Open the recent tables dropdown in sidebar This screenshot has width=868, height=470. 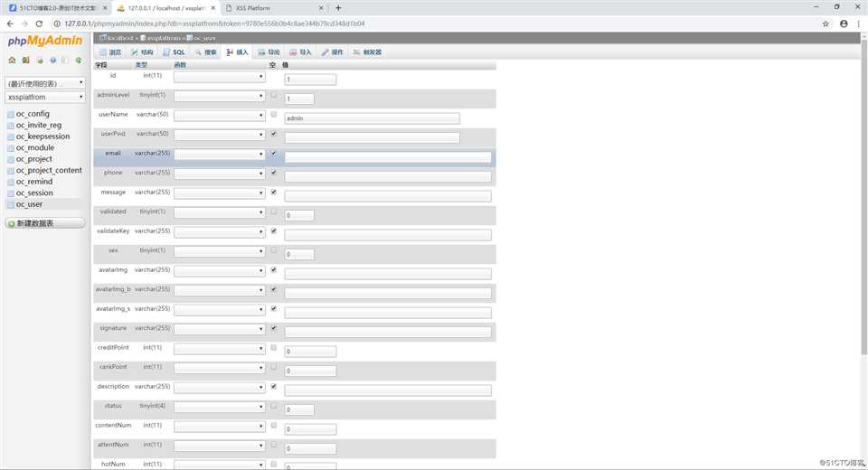[45, 83]
